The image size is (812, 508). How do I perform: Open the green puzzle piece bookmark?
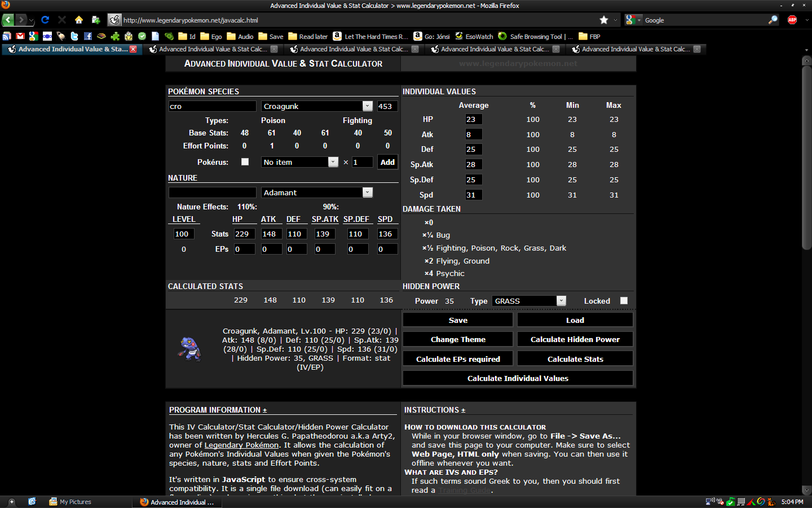coord(115,36)
